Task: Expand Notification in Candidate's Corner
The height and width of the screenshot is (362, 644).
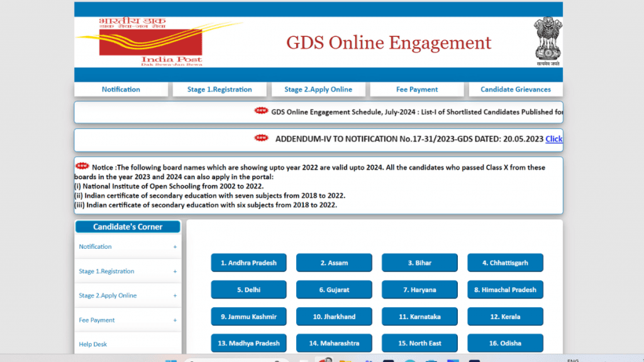Action: [x=175, y=247]
